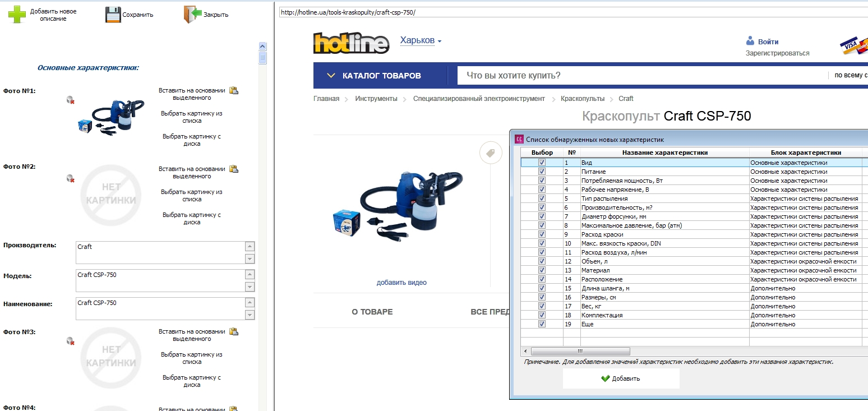Click Craft breadcrumb
This screenshot has height=411, width=868.
coord(626,99)
